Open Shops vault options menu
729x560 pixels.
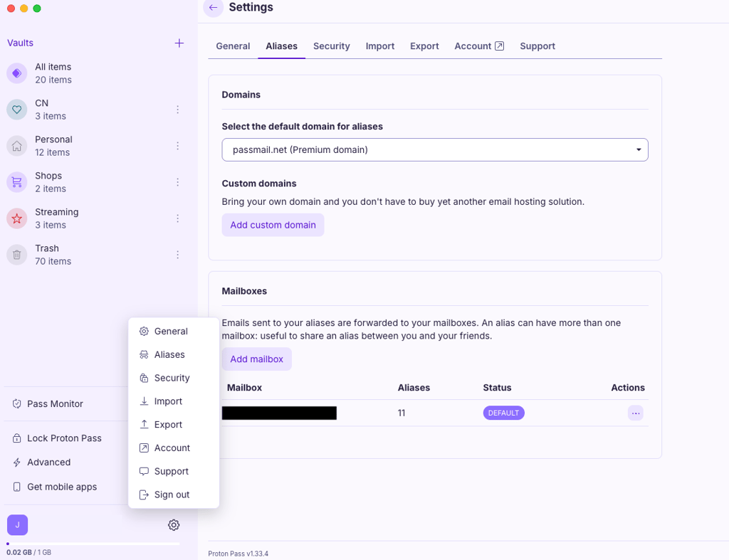(177, 182)
